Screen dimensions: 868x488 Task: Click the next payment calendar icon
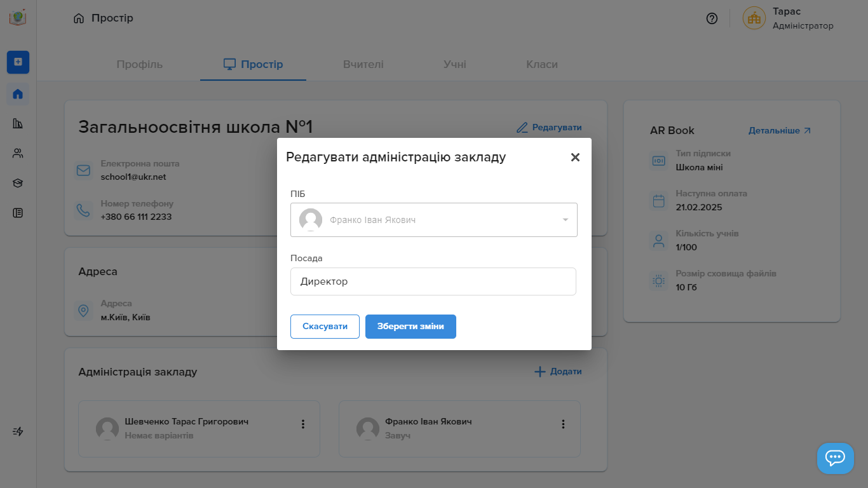[659, 201]
